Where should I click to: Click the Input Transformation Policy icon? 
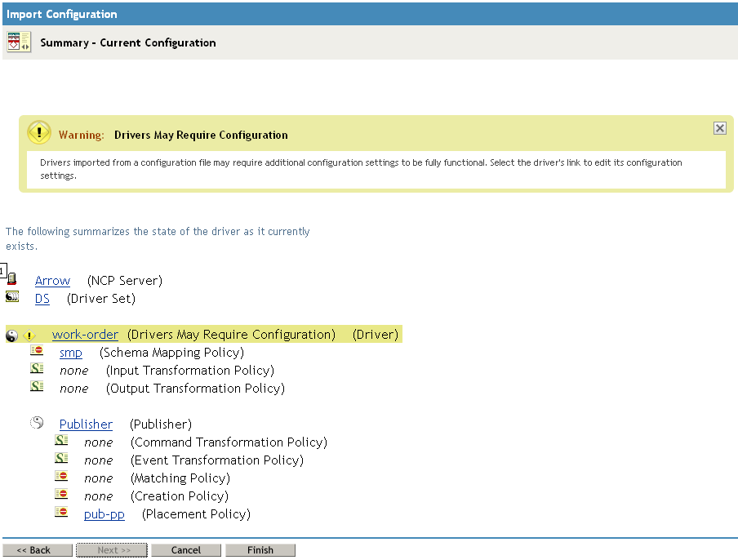pyautogui.click(x=37, y=369)
